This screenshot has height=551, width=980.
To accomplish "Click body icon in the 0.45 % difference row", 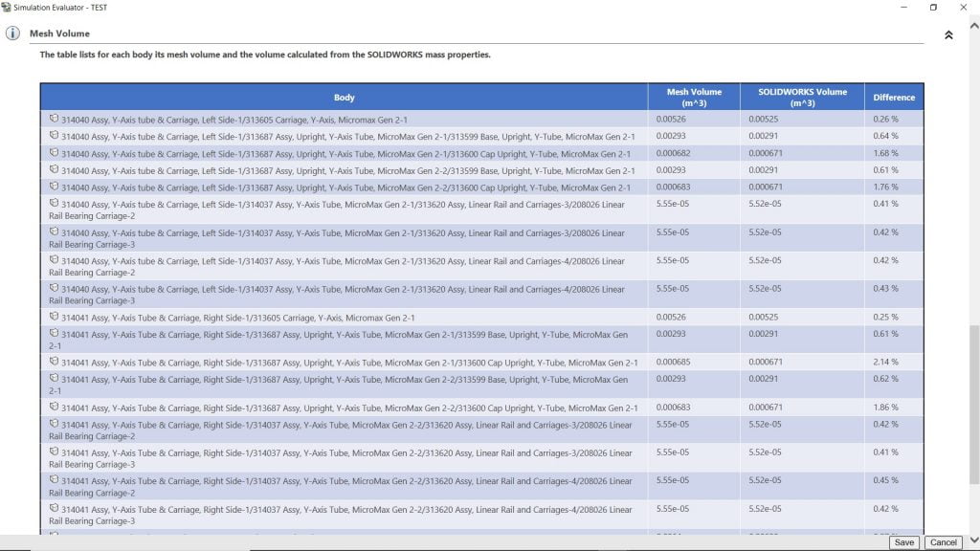I will pos(54,480).
